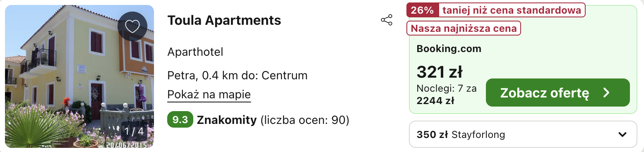This screenshot has height=152, width=644.
Task: Click the taniej niż cena standardowa label
Action: click(x=512, y=10)
